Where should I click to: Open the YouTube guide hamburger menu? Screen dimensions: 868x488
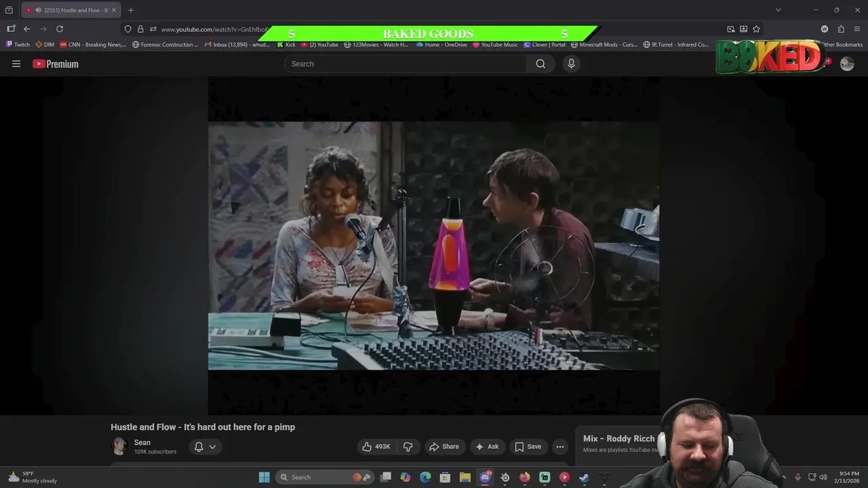16,64
